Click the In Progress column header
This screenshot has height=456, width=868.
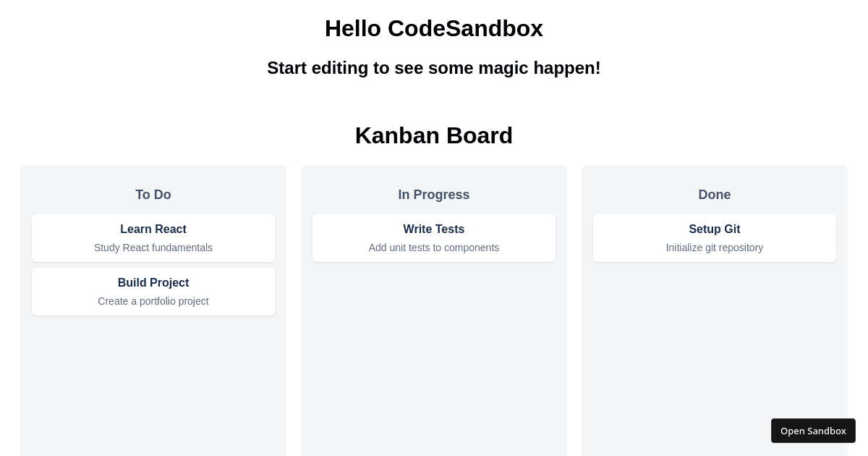[x=434, y=195]
